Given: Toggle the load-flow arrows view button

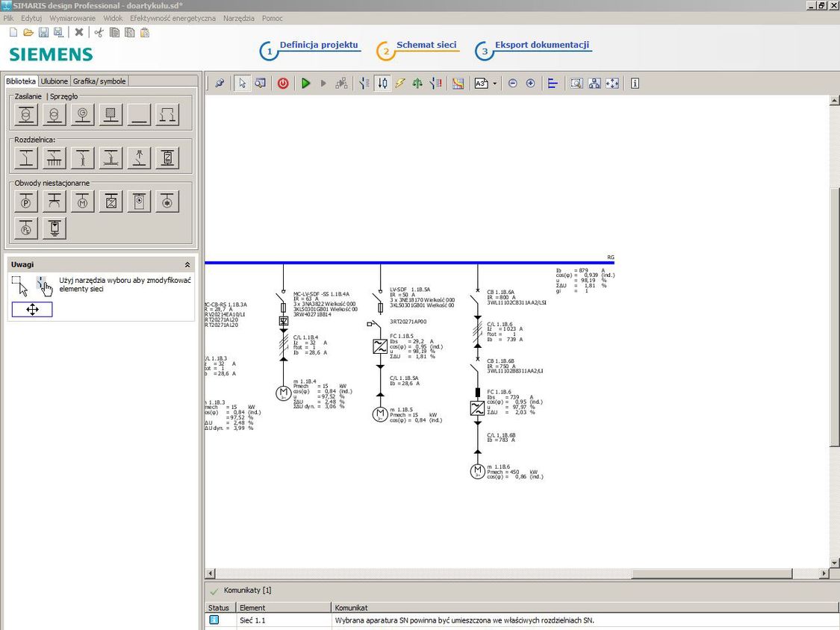Looking at the screenshot, I should tap(382, 83).
